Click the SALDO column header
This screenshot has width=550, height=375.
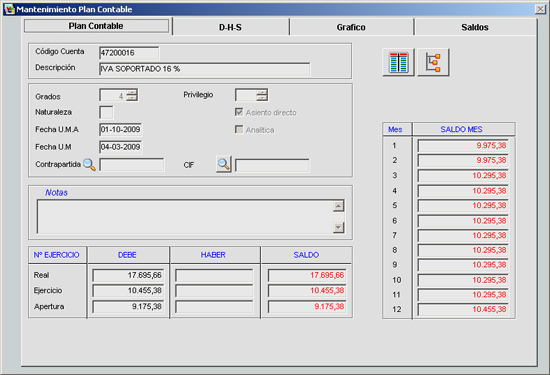coord(306,255)
